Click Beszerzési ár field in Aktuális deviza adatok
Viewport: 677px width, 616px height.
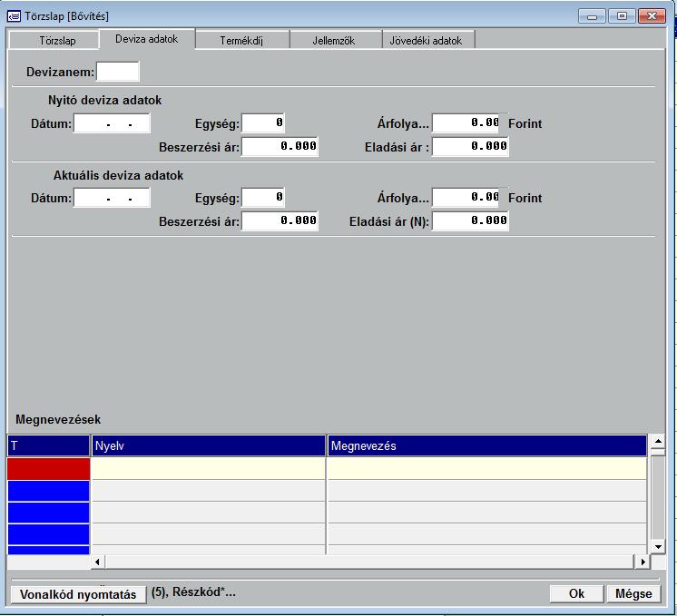280,221
